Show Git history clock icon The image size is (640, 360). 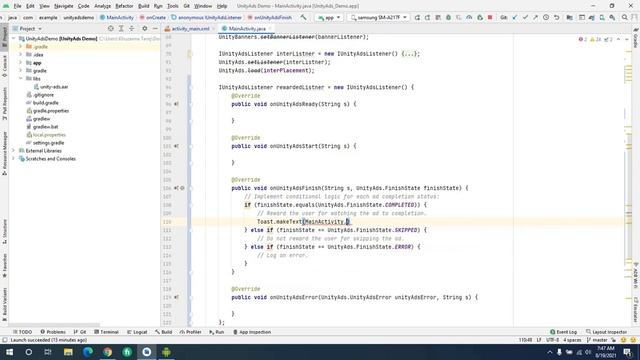click(x=546, y=18)
